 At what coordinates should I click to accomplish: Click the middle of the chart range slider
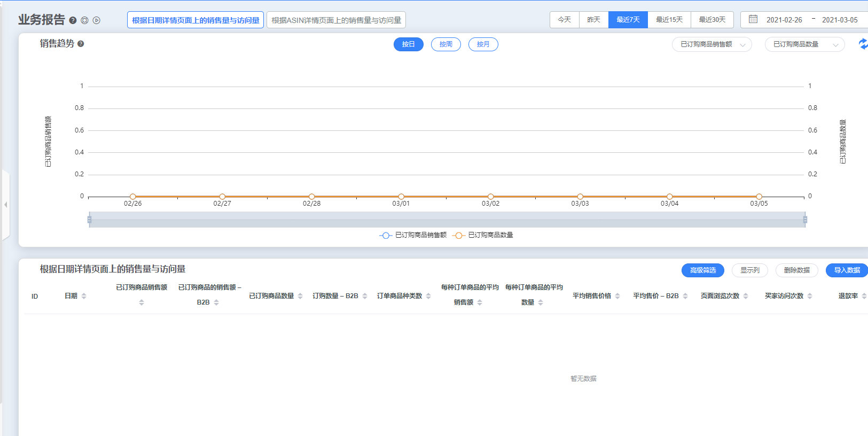coord(447,220)
